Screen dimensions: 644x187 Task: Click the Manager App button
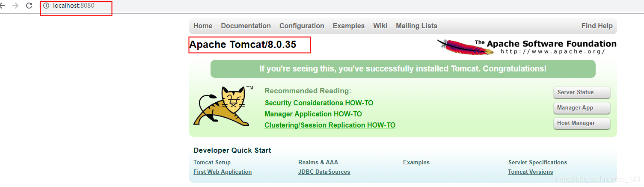[582, 108]
